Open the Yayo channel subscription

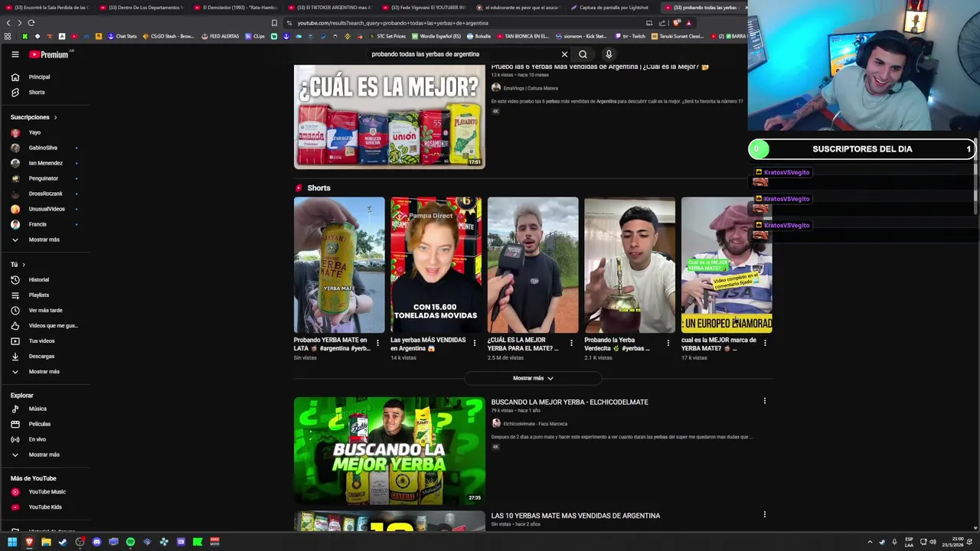click(x=34, y=132)
